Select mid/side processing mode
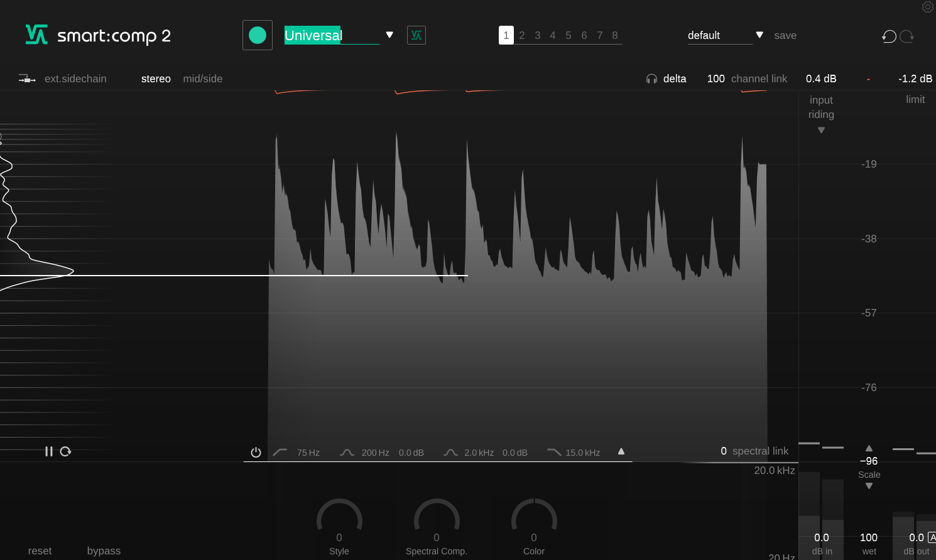This screenshot has width=936, height=560. pos(203,78)
